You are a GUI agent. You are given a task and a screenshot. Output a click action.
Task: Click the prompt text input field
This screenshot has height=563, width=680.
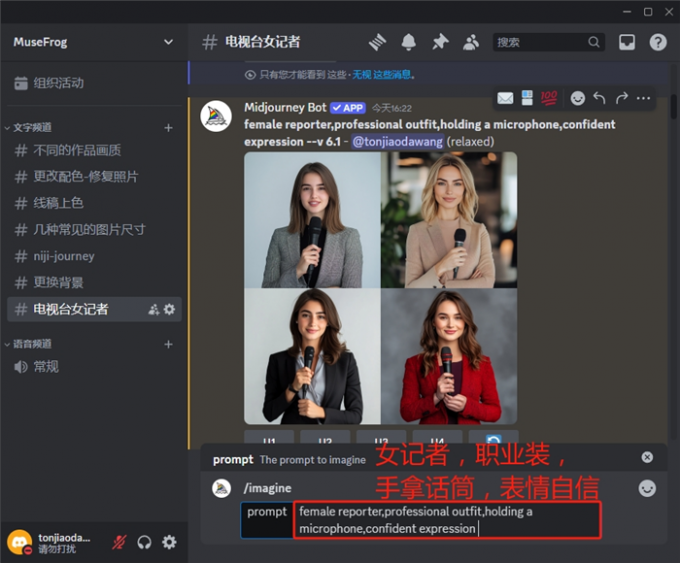pos(447,520)
